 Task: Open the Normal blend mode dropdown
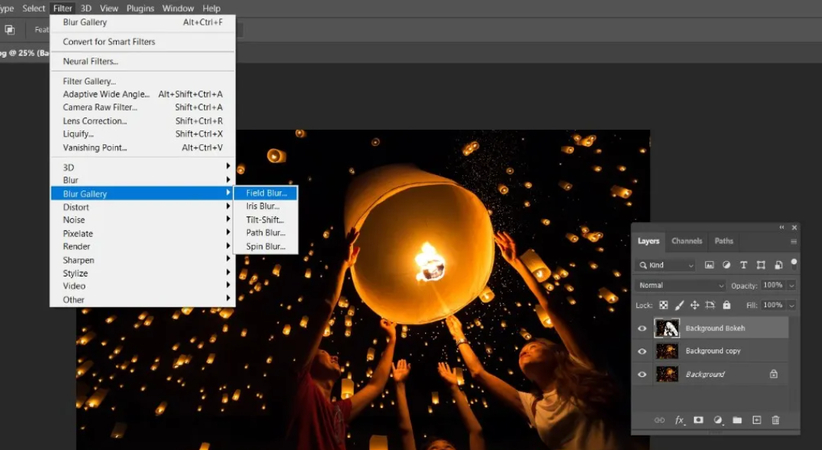point(680,285)
